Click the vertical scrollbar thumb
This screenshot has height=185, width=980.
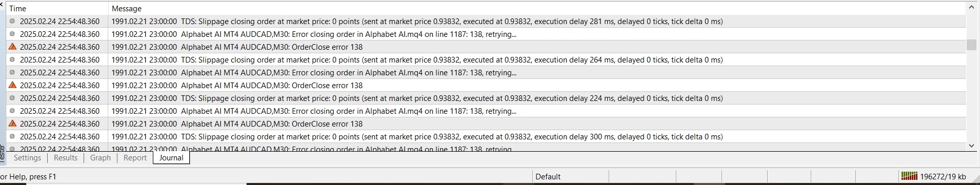pyautogui.click(x=971, y=45)
